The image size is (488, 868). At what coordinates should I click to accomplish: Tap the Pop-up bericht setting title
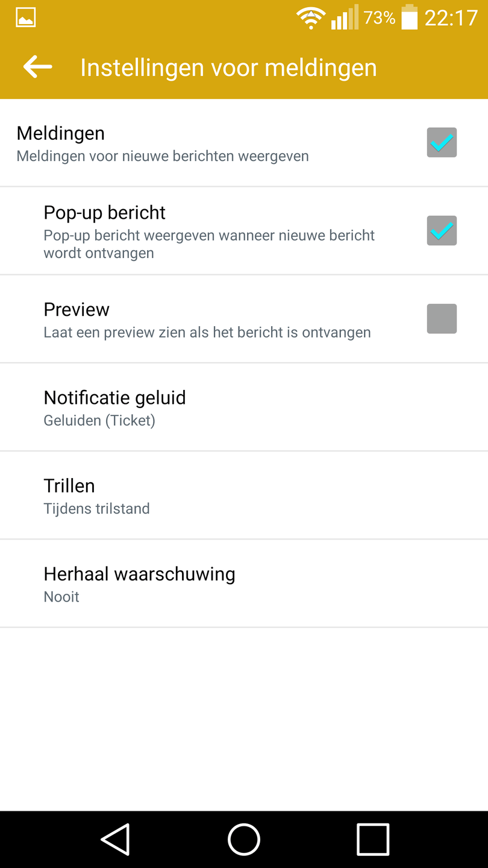[105, 213]
